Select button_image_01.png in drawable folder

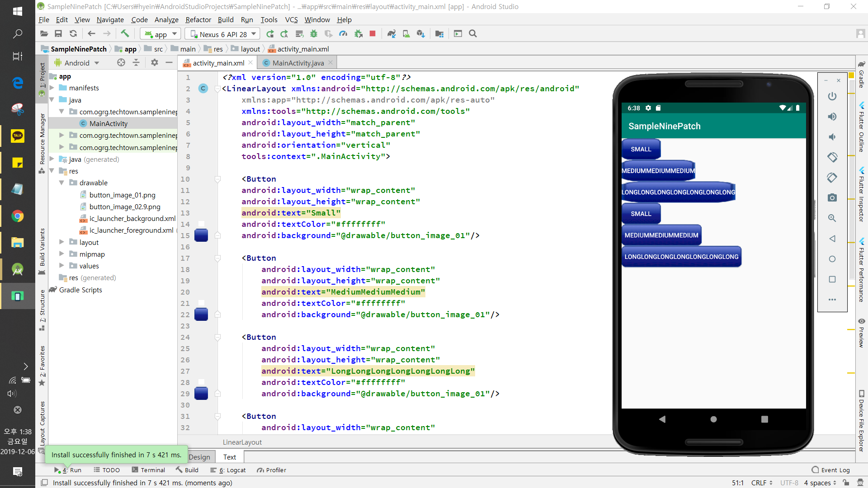tap(122, 195)
